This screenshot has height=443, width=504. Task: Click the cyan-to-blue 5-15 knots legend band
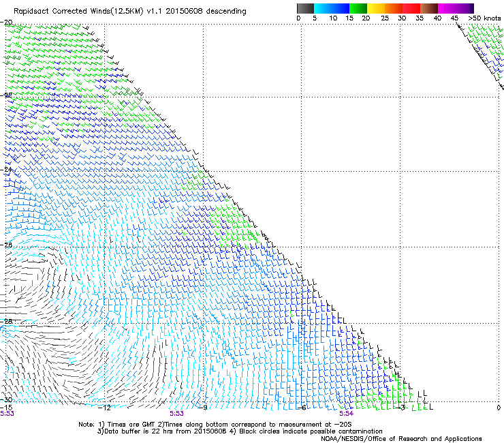(x=332, y=8)
